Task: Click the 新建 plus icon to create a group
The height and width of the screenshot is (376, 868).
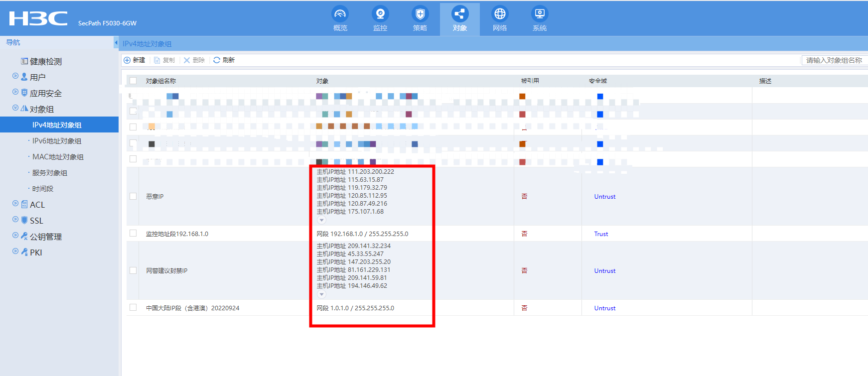Action: [127, 60]
